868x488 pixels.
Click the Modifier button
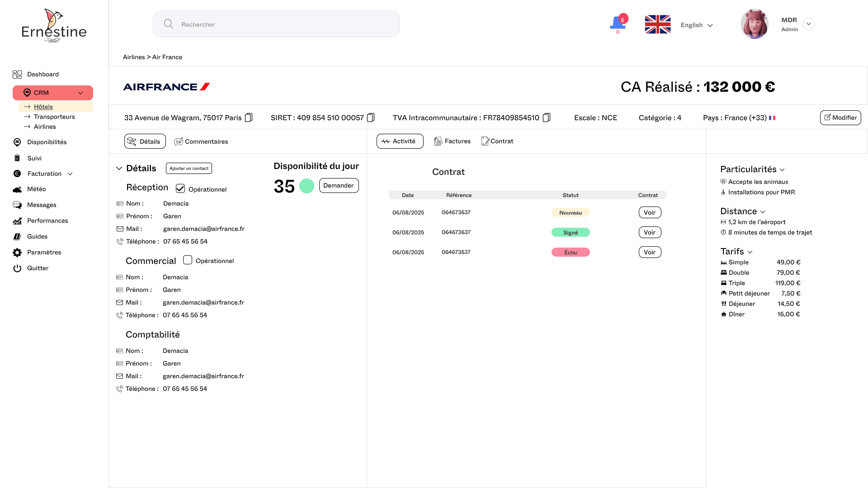tap(840, 117)
